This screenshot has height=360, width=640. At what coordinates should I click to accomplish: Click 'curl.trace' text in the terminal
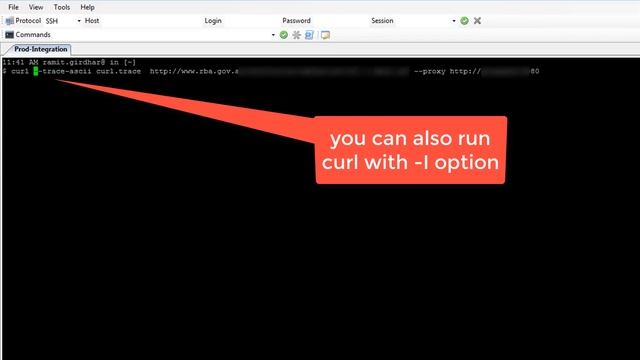pyautogui.click(x=118, y=71)
